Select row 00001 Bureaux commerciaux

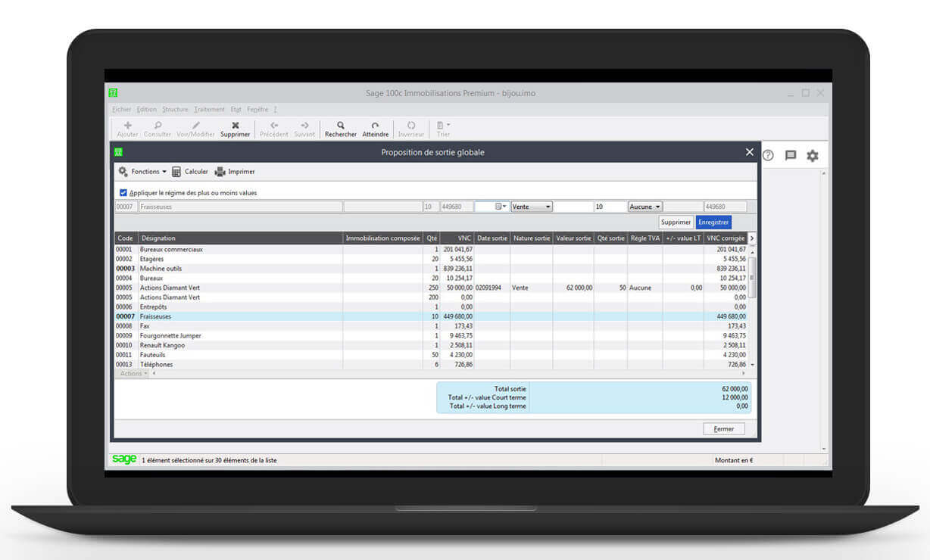click(431, 250)
